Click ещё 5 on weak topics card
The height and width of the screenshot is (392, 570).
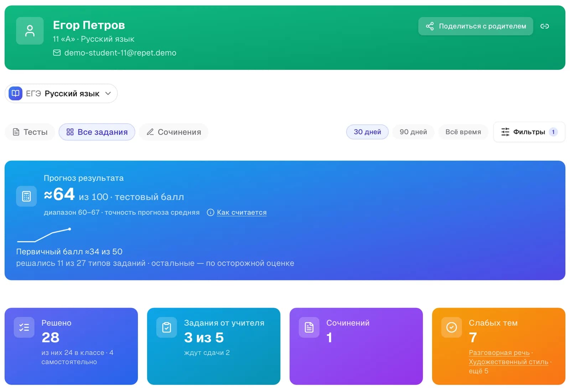(478, 371)
